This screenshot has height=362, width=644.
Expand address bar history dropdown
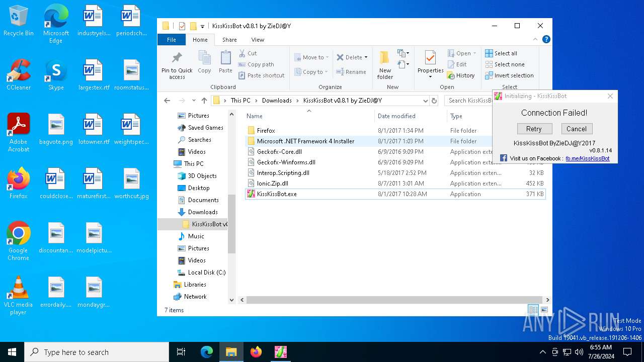[426, 101]
